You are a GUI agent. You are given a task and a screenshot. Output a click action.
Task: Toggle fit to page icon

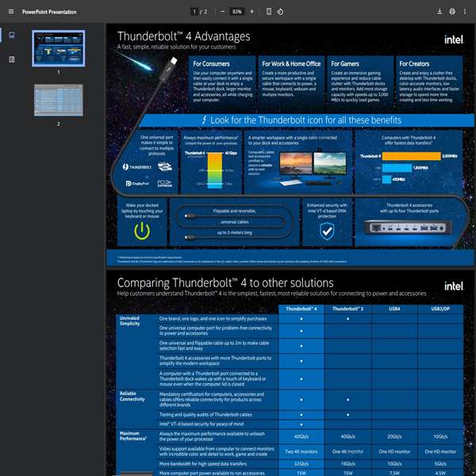269,12
